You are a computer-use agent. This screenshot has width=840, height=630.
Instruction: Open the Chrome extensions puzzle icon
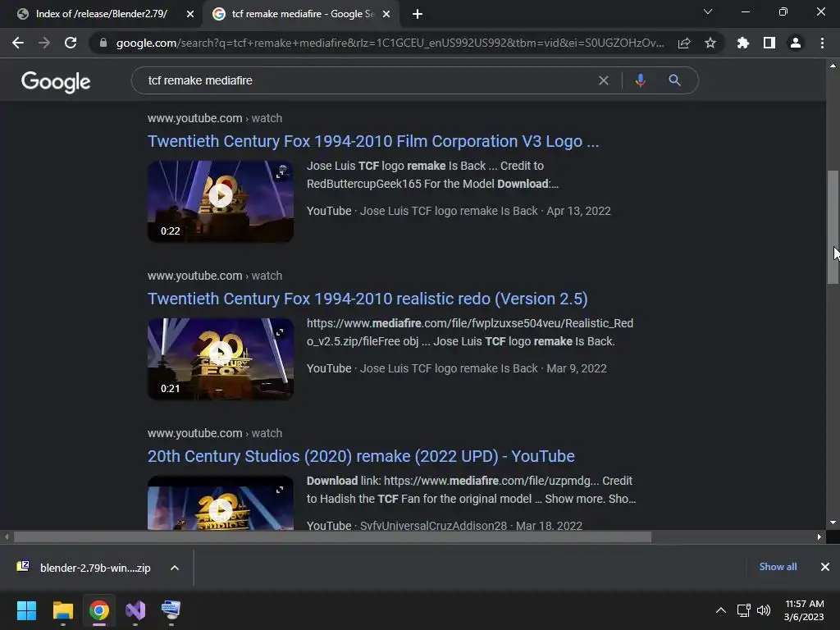click(x=743, y=43)
